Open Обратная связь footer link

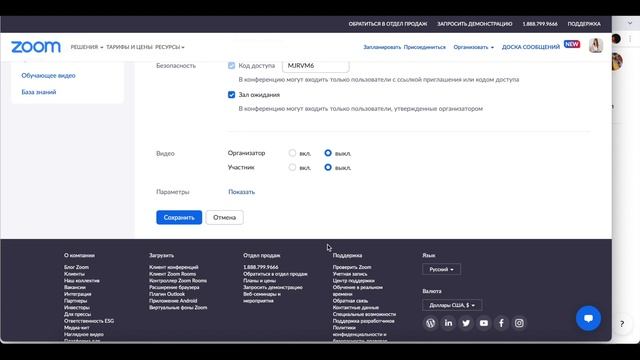[x=350, y=301]
